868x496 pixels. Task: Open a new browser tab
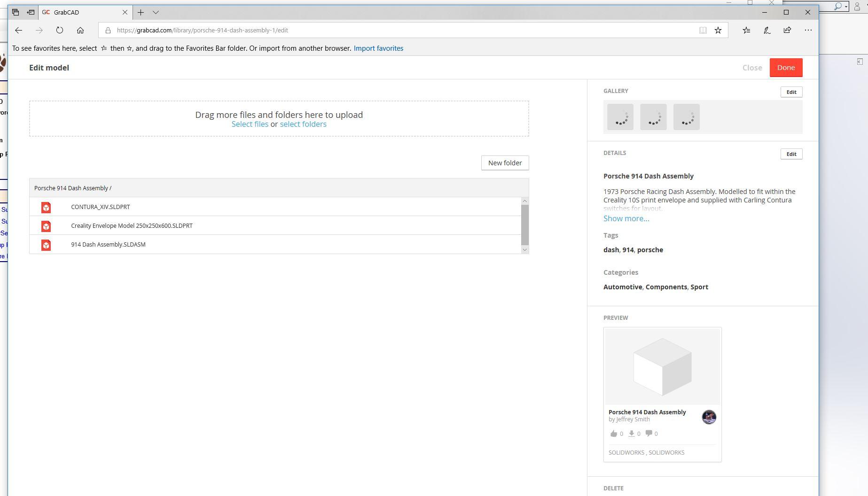[141, 12]
